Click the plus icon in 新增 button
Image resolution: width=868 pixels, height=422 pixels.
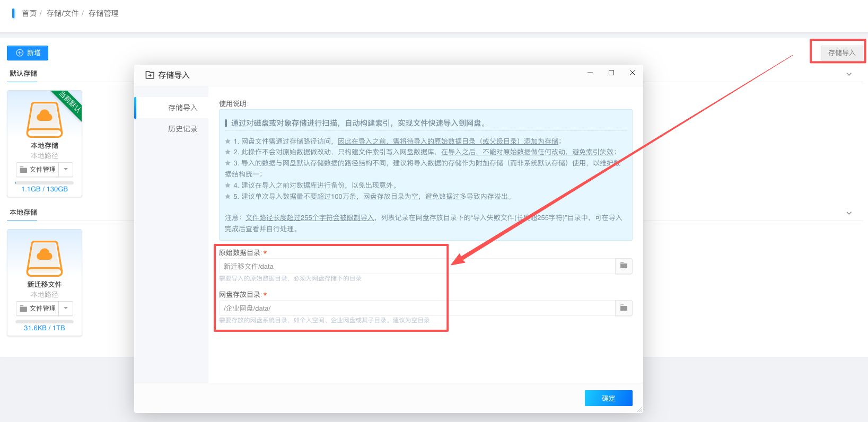coord(20,53)
